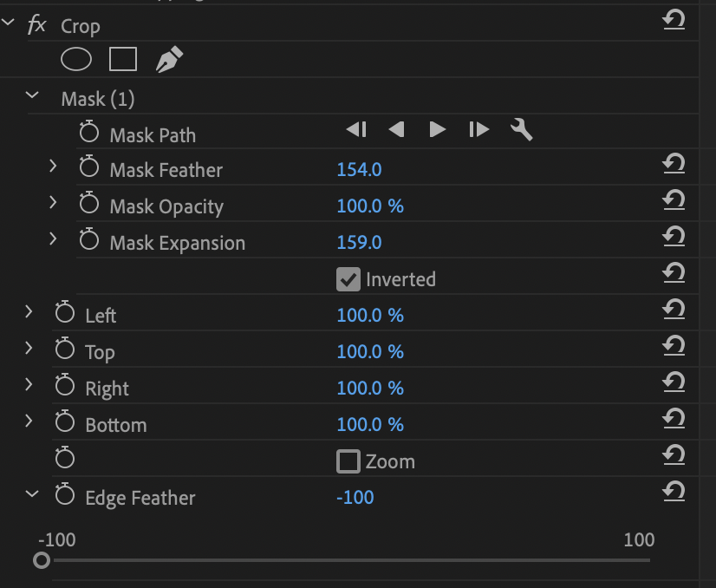
Task: Collapse the Edge Feather slider
Action: point(32,493)
